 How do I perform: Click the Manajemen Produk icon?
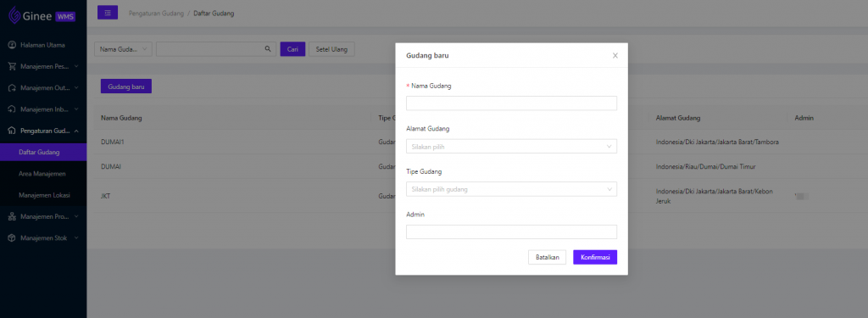[12, 216]
